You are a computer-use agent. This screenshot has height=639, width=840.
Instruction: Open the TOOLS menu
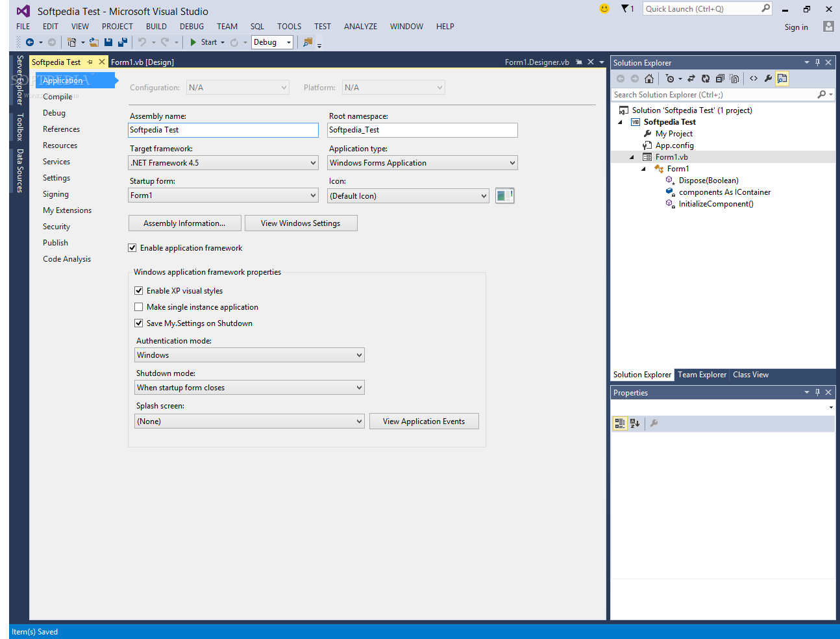[x=290, y=27]
